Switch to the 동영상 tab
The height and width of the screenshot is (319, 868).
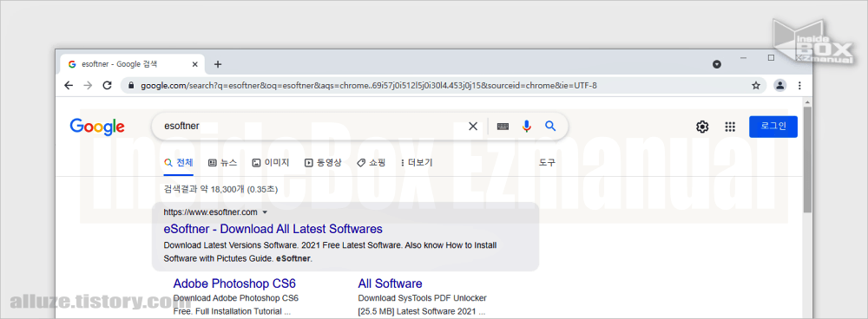[323, 163]
